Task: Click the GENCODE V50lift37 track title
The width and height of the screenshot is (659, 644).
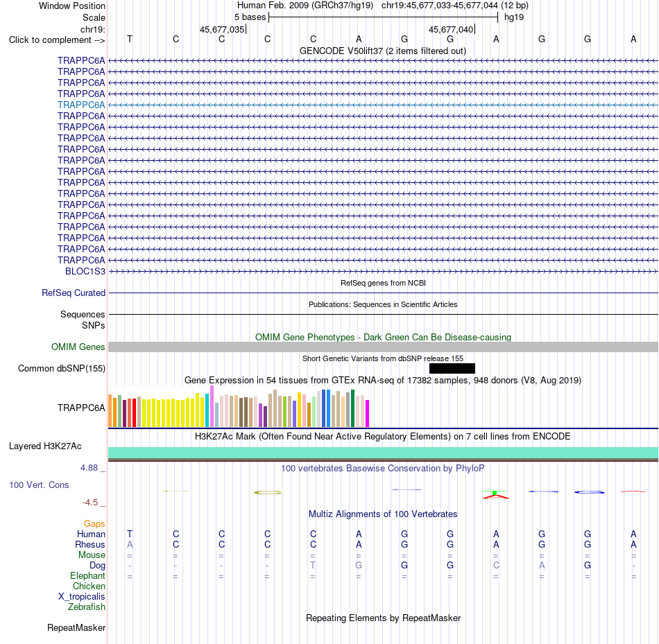Action: pos(382,51)
